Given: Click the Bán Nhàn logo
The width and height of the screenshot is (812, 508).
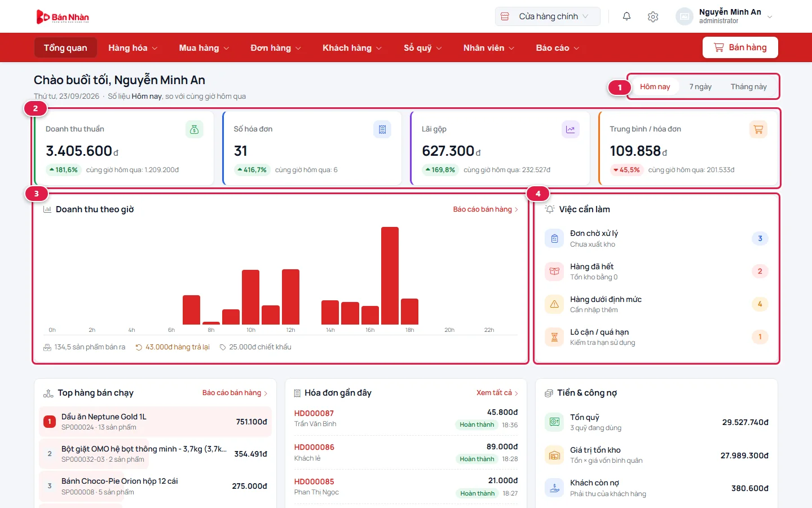Looking at the screenshot, I should point(63,17).
